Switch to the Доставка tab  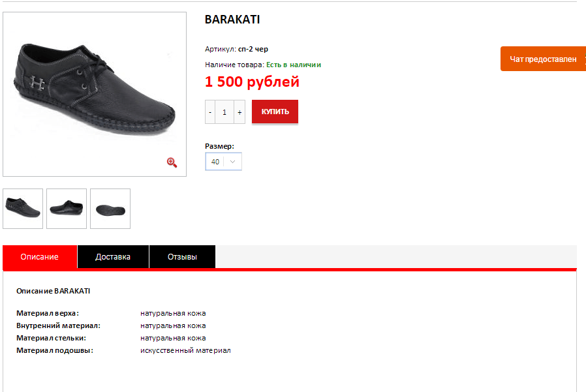(113, 257)
